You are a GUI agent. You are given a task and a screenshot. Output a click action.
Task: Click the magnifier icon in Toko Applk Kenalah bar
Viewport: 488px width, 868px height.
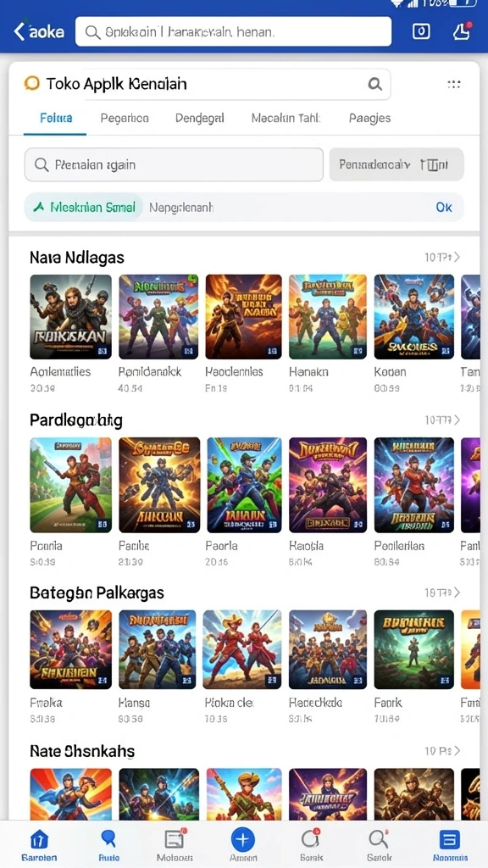pos(375,84)
